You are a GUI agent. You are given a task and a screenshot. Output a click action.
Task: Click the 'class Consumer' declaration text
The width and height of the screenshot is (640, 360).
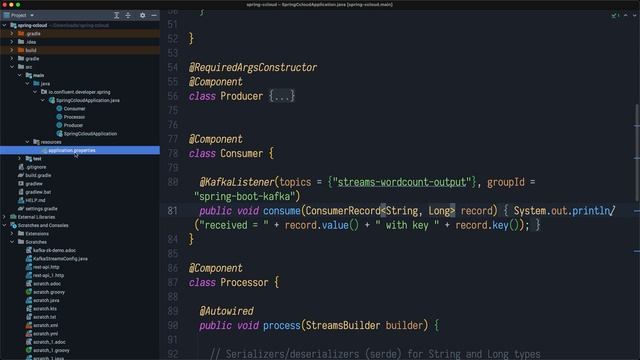[x=226, y=153]
